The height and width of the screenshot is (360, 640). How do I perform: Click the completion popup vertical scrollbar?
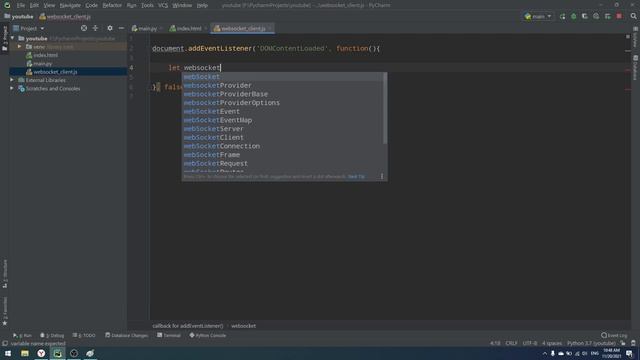[x=384, y=109]
